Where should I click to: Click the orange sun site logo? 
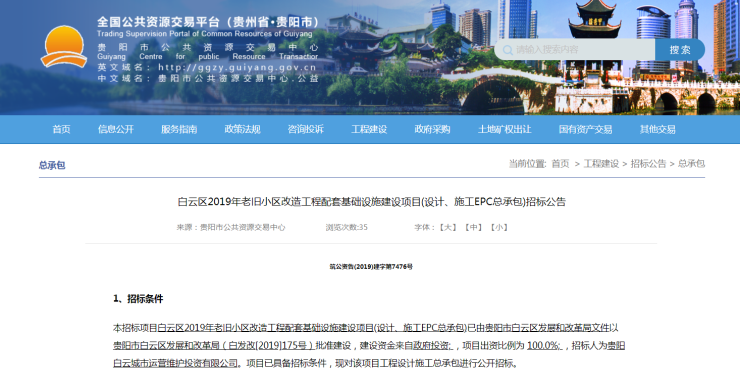click(64, 47)
